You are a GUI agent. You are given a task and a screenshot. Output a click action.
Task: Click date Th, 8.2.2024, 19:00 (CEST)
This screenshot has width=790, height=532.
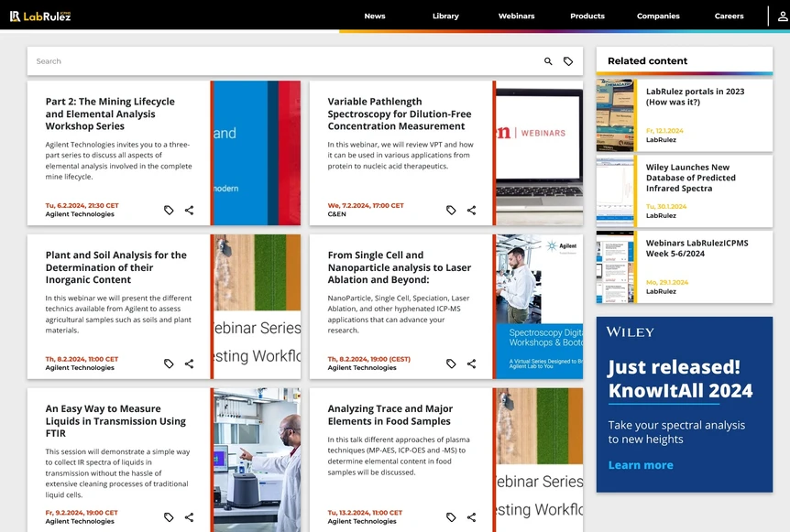pyautogui.click(x=368, y=359)
